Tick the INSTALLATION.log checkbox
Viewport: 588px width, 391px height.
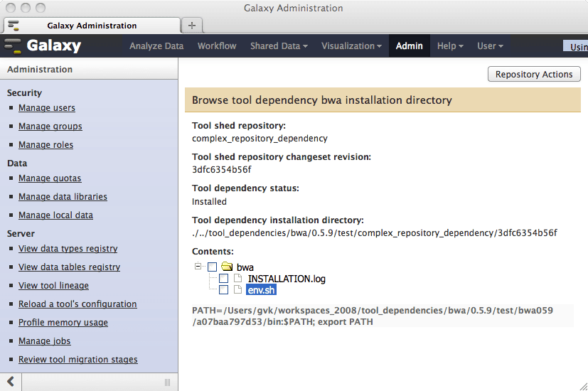point(224,279)
